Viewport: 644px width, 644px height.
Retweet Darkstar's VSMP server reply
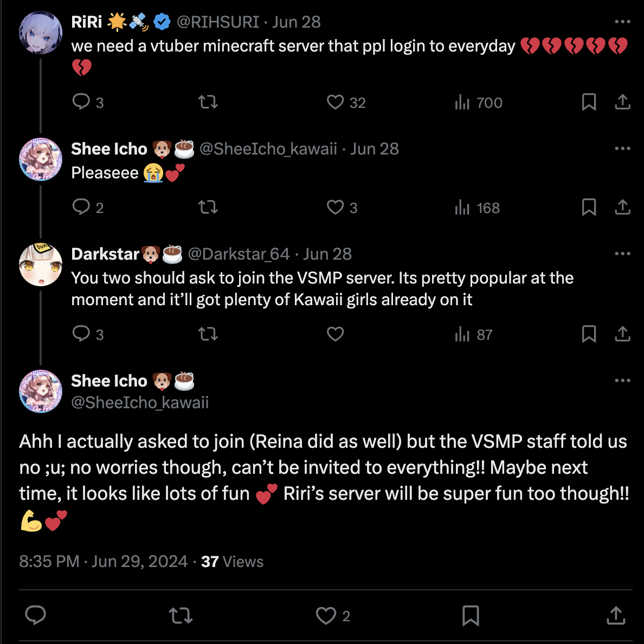[208, 334]
